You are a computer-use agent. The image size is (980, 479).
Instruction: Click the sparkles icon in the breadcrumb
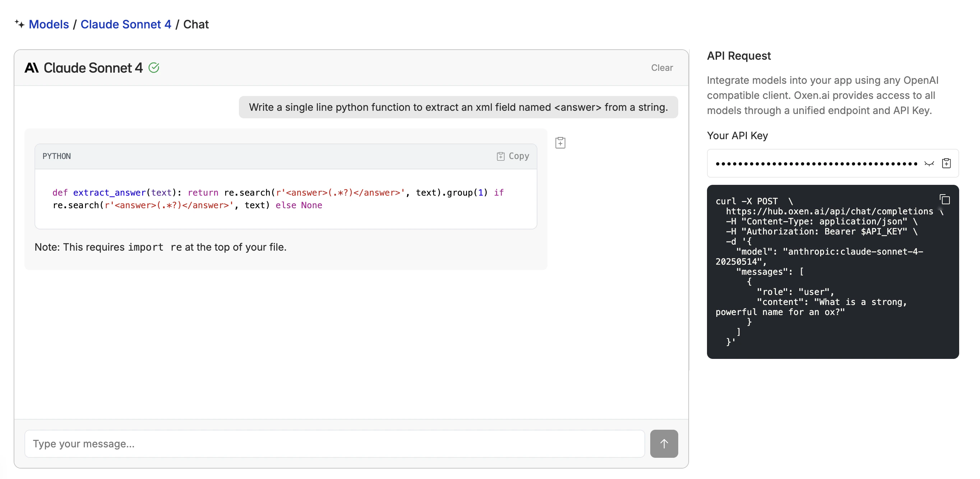click(x=20, y=24)
